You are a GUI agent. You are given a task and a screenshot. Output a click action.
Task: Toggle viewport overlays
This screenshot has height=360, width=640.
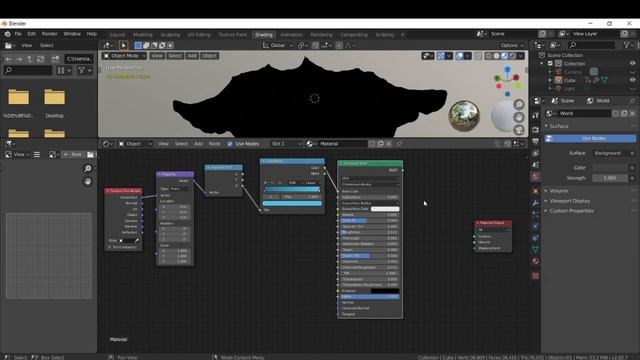[x=460, y=56]
